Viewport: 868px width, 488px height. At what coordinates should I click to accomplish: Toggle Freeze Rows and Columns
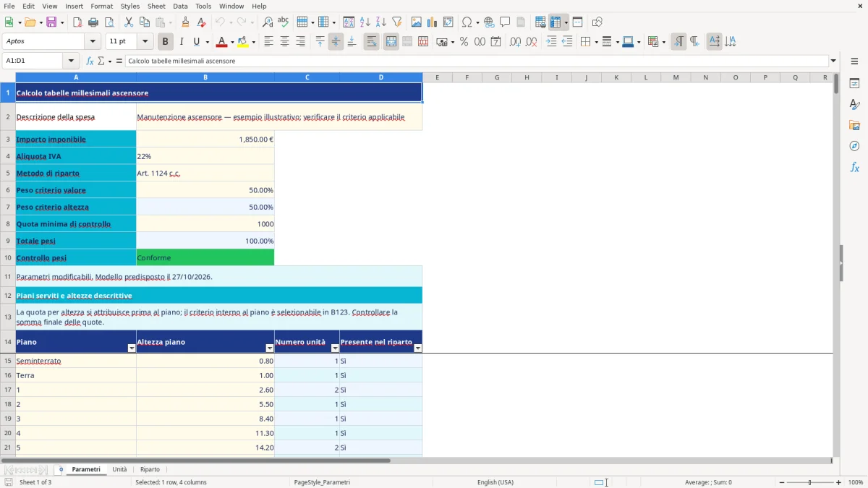556,22
